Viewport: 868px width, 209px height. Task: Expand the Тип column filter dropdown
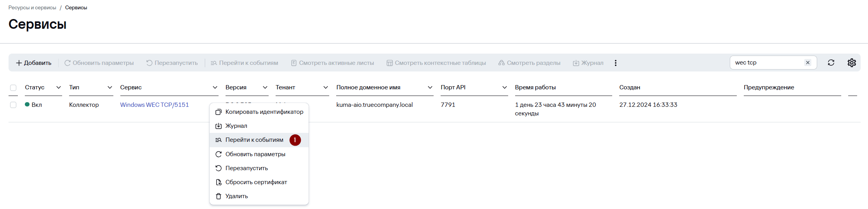(x=110, y=87)
